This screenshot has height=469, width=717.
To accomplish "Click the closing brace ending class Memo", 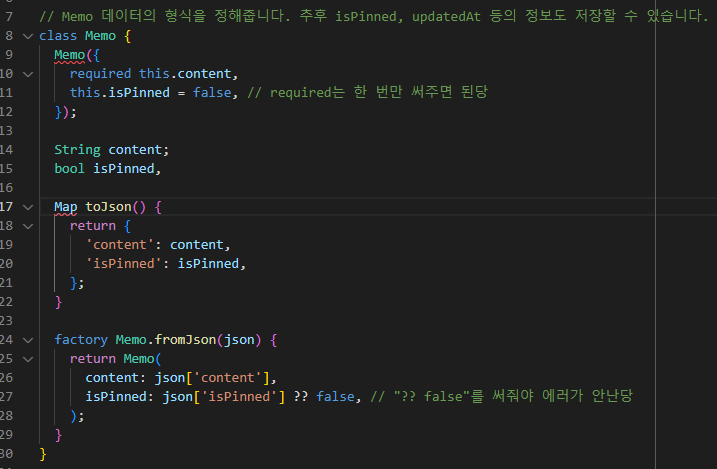I will click(x=43, y=454).
